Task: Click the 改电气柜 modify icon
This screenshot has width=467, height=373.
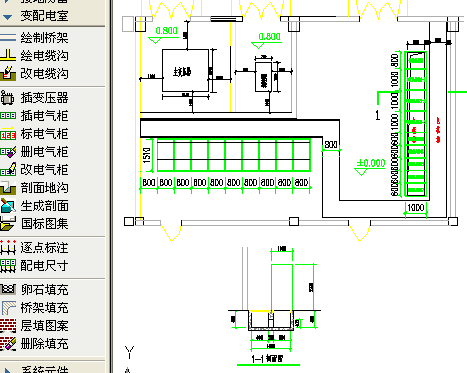Action: point(8,170)
